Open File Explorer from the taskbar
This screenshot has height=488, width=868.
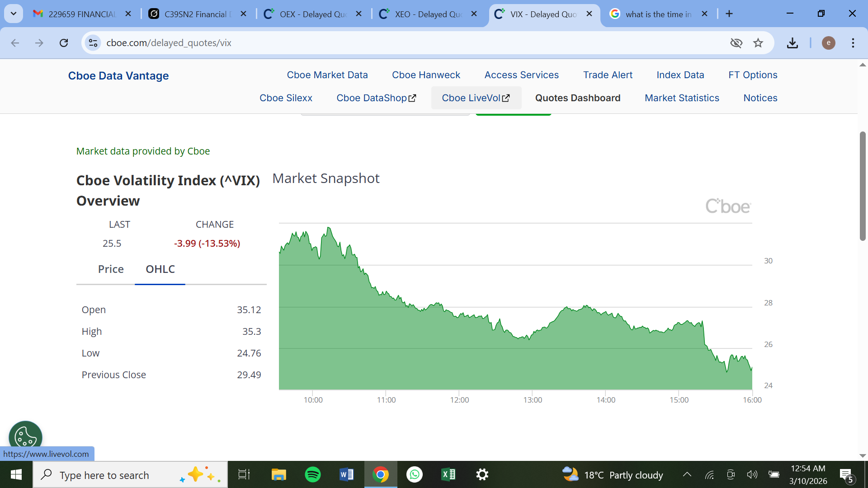pos(278,474)
